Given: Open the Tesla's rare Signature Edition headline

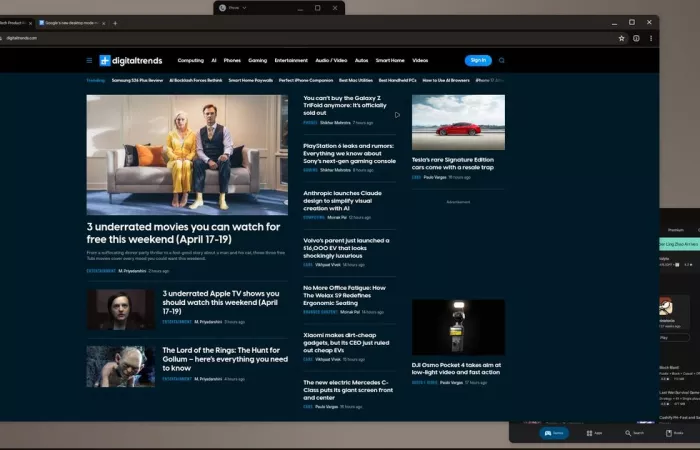Looking at the screenshot, I should coord(453,163).
